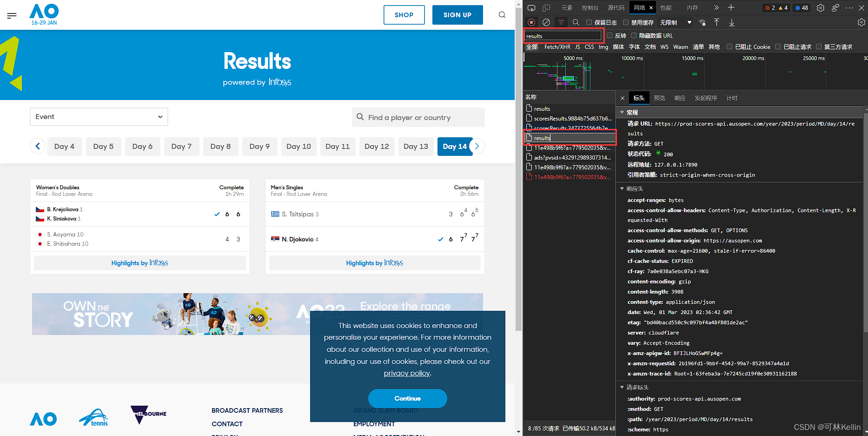The width and height of the screenshot is (868, 436).
Task: Clear the network log
Action: (546, 22)
